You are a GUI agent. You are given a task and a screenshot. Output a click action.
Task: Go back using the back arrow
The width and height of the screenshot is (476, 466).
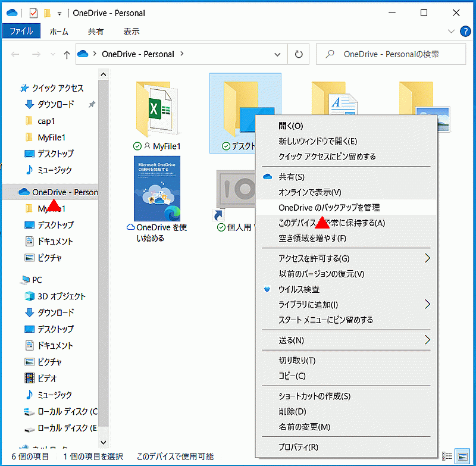pyautogui.click(x=15, y=54)
